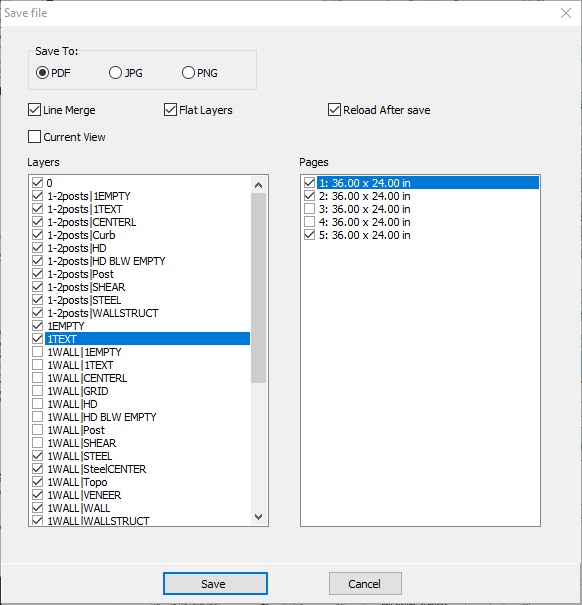Click the layers list scroll down arrow
The height and width of the screenshot is (605, 582).
click(x=258, y=516)
